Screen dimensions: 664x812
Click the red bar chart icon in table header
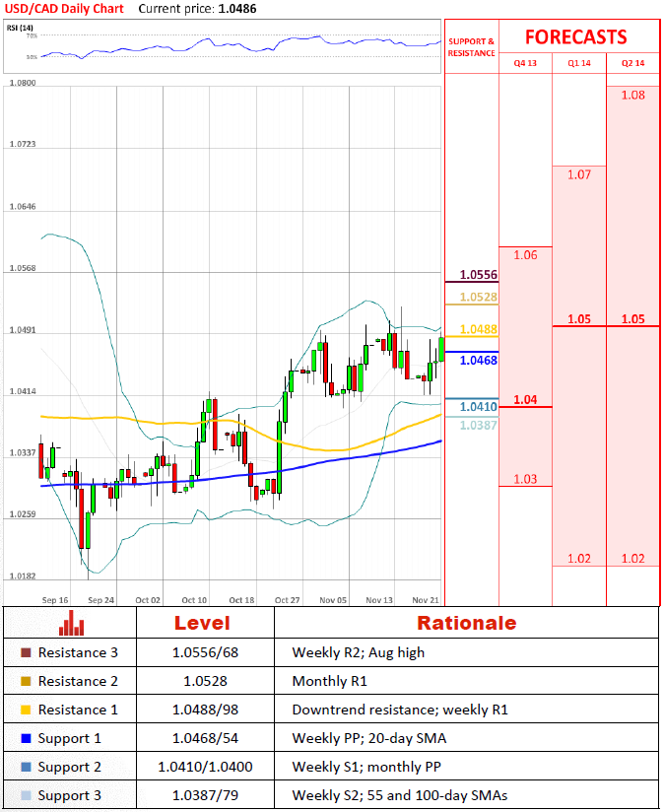point(70,623)
